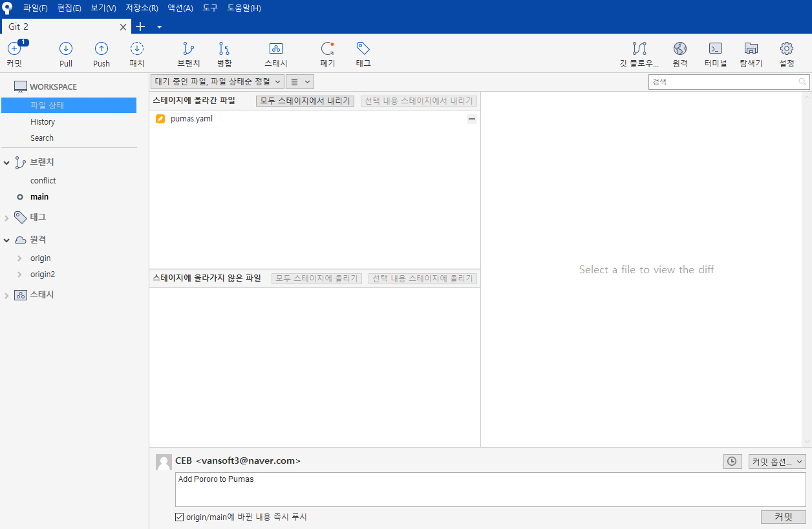This screenshot has width=812, height=529.
Task: Click the Fetch (패치) toolbar icon
Action: [x=137, y=48]
